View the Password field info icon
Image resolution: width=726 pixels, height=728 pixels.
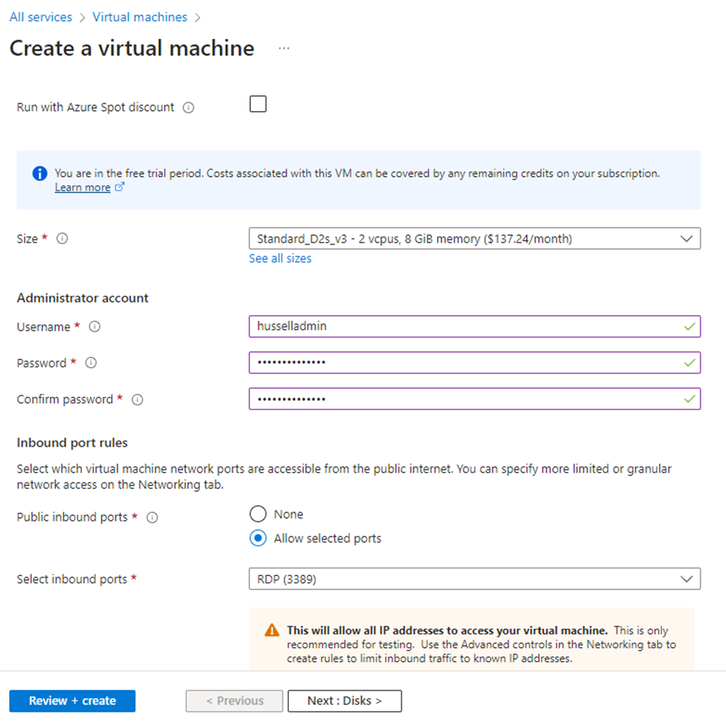coord(90,363)
